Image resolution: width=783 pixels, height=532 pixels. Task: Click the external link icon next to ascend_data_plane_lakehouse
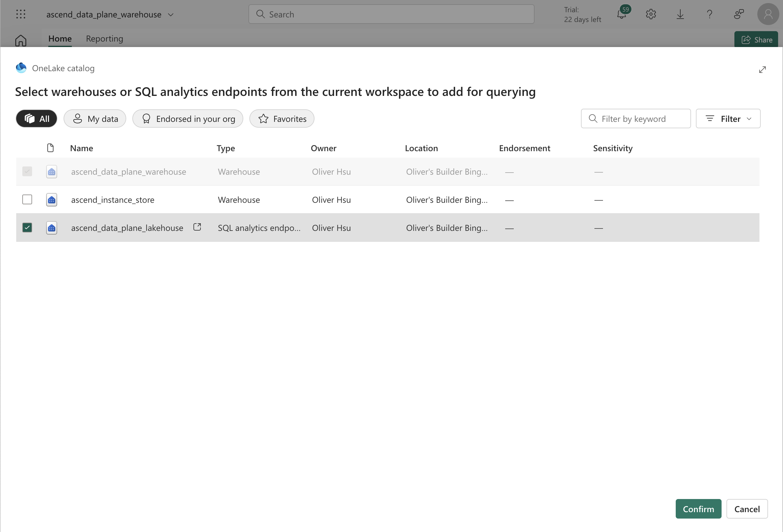click(x=197, y=227)
